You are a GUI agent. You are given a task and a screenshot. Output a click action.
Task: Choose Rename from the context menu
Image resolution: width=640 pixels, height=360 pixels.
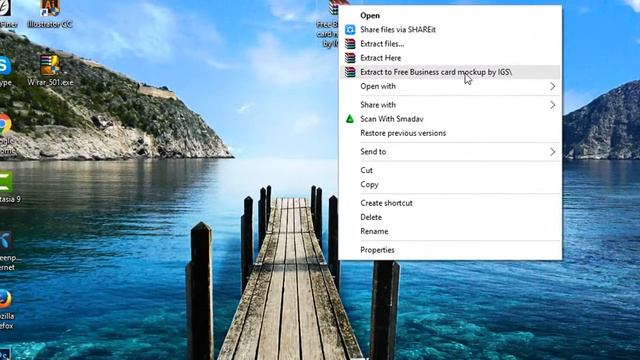450,231
